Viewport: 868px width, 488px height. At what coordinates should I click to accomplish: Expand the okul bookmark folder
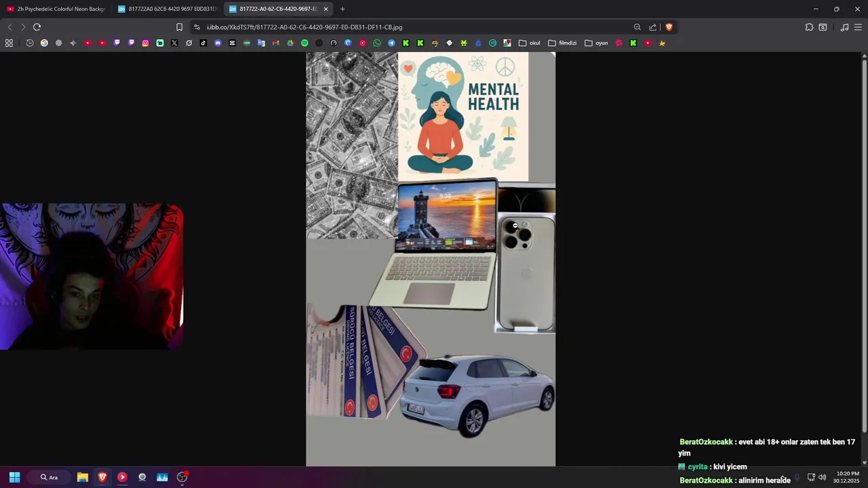530,43
